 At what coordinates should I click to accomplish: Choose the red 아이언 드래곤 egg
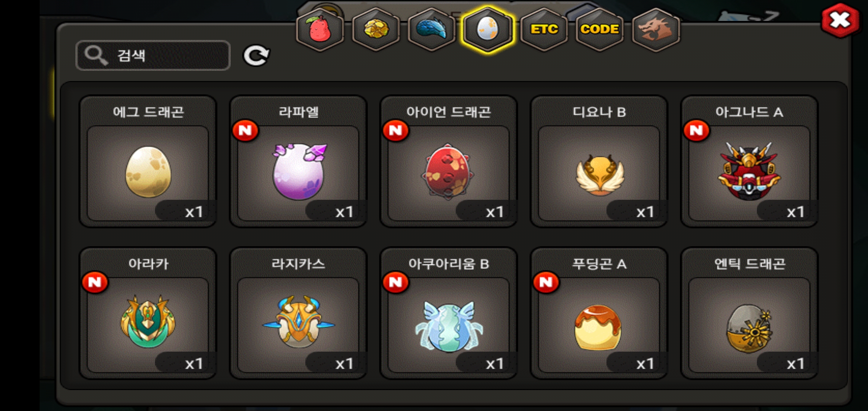(448, 161)
